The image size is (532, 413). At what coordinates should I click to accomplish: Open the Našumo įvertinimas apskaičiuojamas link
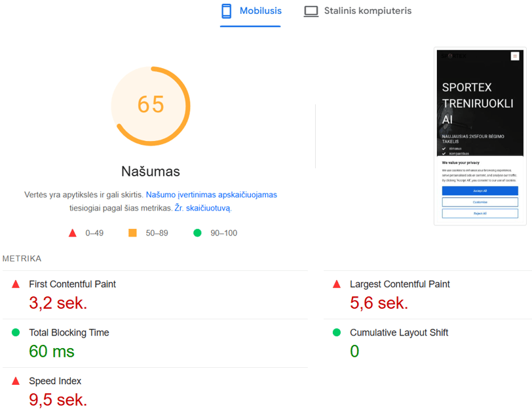pyautogui.click(x=212, y=195)
